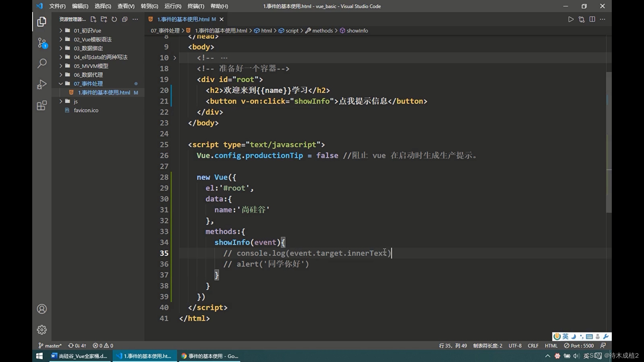The width and height of the screenshot is (644, 362).
Task: Click breadcrumb html
Action: [263, 31]
